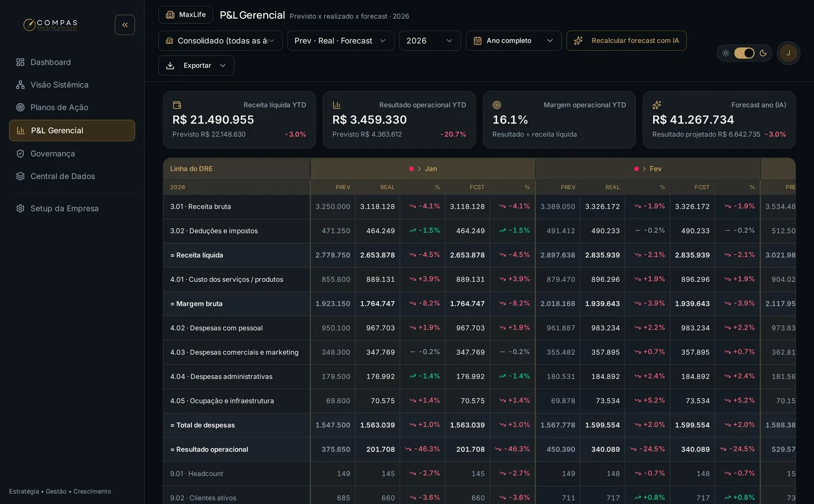The height and width of the screenshot is (504, 814).
Task: Collapse the sidebar with the double-chevron button
Action: click(125, 25)
